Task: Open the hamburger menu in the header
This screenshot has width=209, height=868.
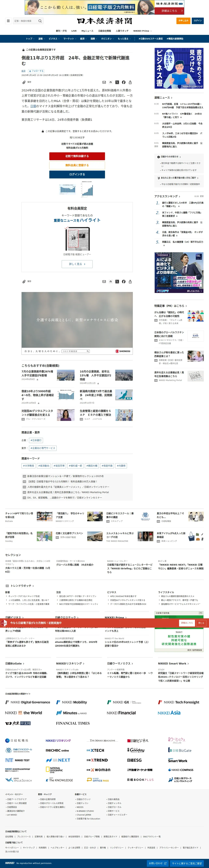Action: point(8,21)
